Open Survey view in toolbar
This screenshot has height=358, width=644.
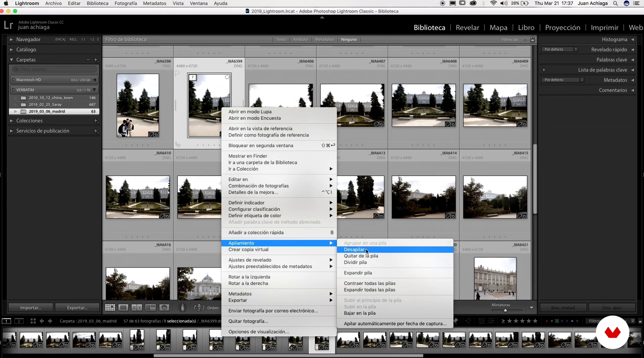point(150,307)
